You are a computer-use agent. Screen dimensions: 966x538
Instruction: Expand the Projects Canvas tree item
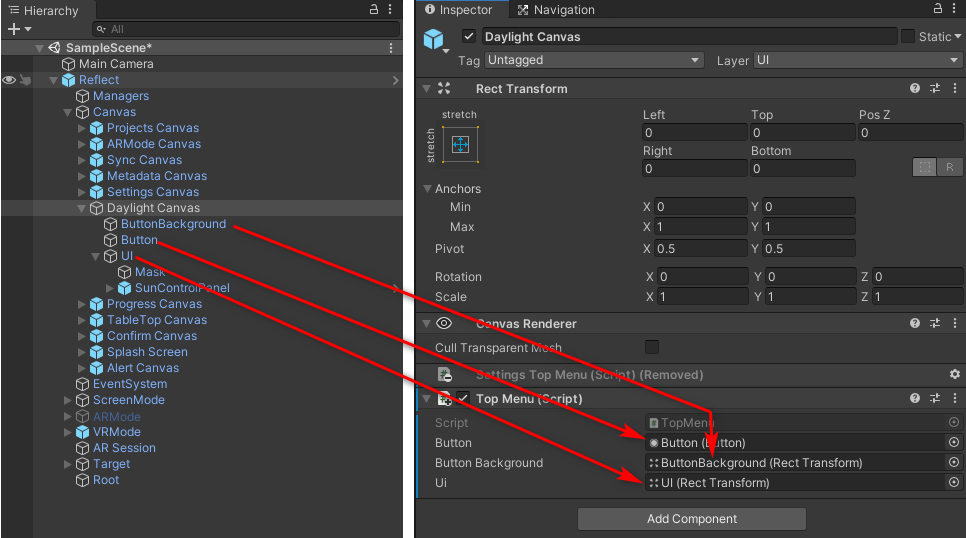82,128
